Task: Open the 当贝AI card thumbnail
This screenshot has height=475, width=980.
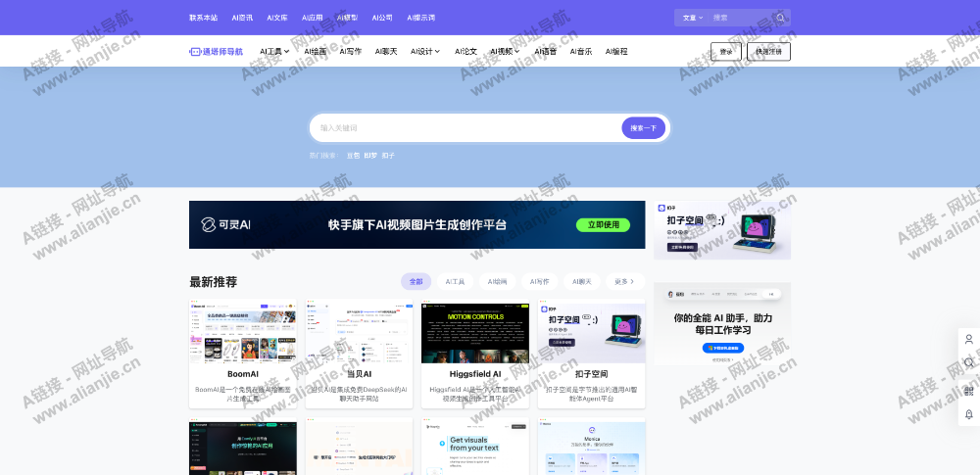Action: (x=360, y=331)
